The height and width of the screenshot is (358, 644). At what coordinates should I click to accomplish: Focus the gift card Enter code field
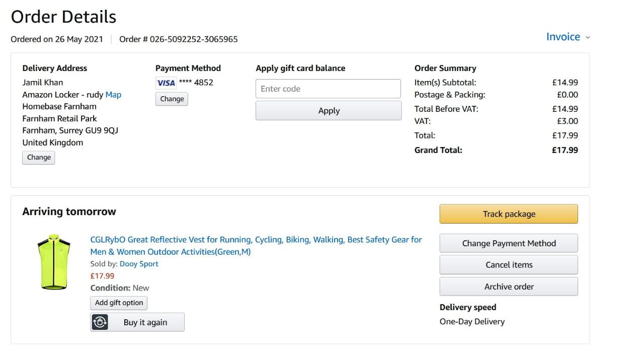pyautogui.click(x=328, y=89)
